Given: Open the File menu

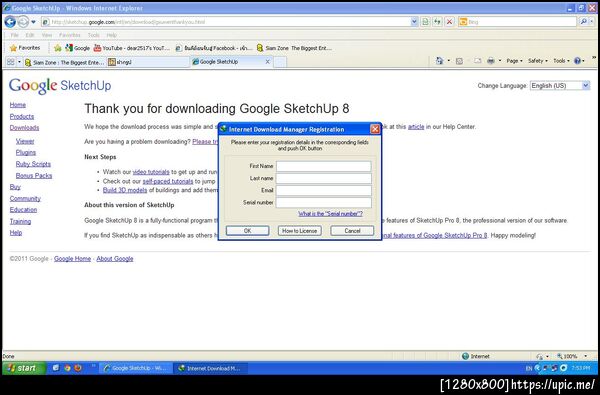Looking at the screenshot, I should pyautogui.click(x=15, y=35).
